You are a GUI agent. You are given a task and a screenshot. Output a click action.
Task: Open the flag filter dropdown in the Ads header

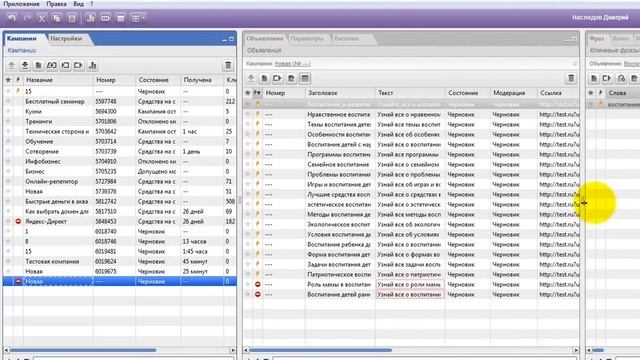[x=257, y=93]
